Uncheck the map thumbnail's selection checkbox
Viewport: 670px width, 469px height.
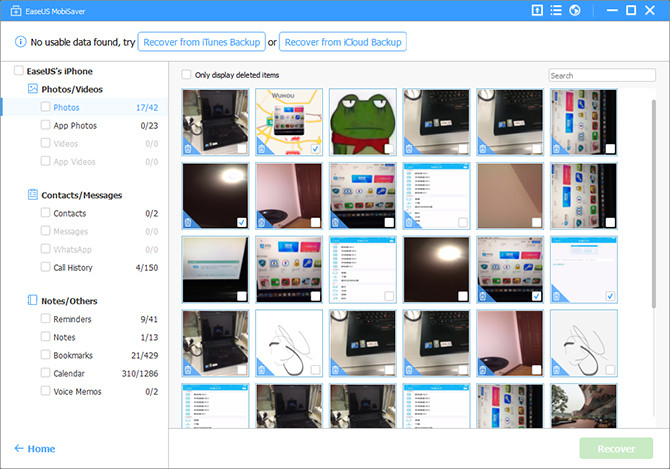(315, 148)
